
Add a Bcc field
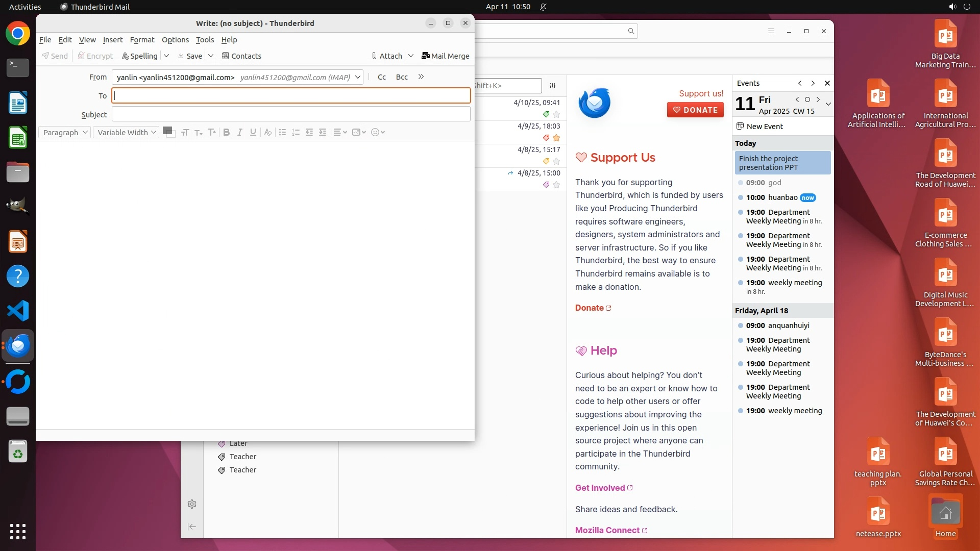click(402, 77)
